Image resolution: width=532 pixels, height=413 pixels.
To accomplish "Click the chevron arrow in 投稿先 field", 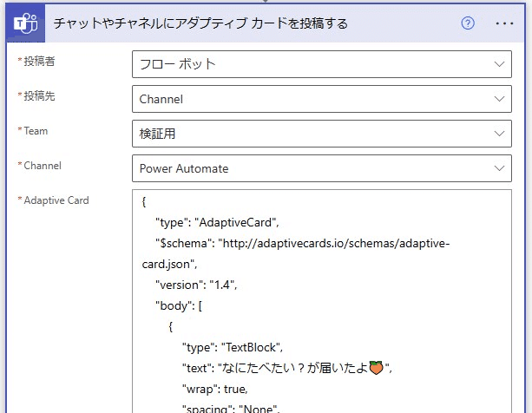I will coord(499,99).
